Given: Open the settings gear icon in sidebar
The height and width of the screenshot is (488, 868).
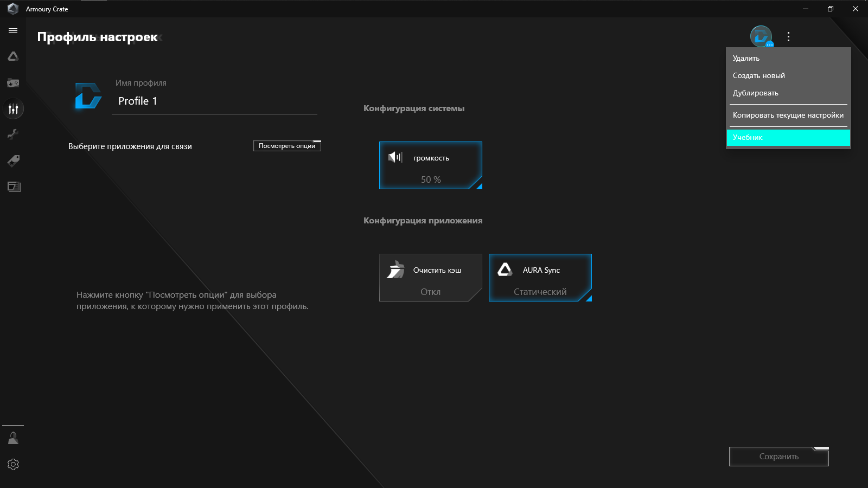Looking at the screenshot, I should [13, 465].
